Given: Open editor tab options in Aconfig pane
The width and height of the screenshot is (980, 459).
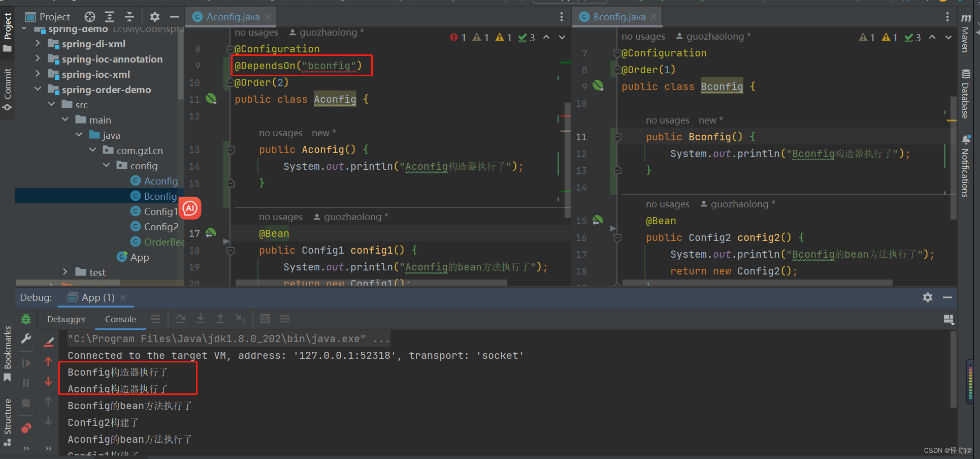Looking at the screenshot, I should point(561,17).
